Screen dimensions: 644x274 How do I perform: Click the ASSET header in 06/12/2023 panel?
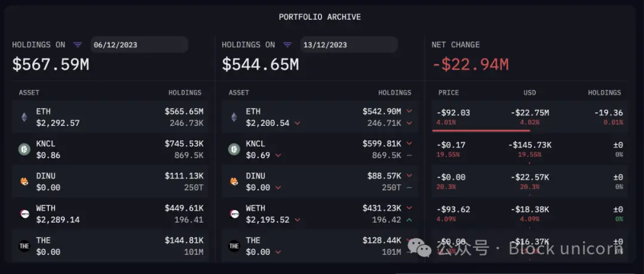point(29,93)
